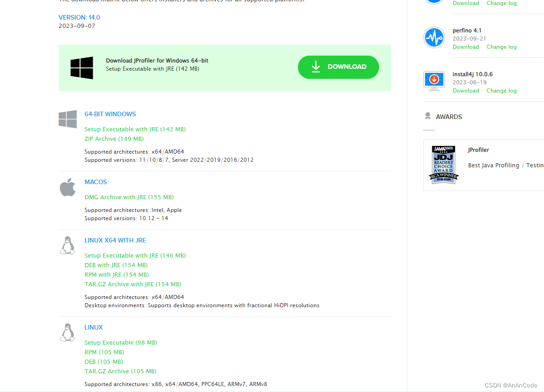
Task: Click the perfino 4.1 product icon
Action: pos(434,37)
